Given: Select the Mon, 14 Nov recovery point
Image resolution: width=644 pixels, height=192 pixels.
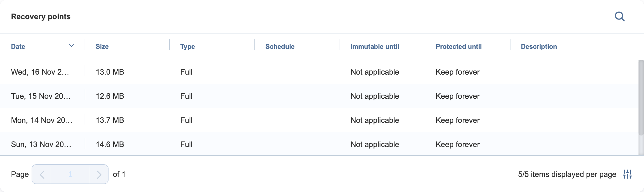Looking at the screenshot, I should coord(319,120).
